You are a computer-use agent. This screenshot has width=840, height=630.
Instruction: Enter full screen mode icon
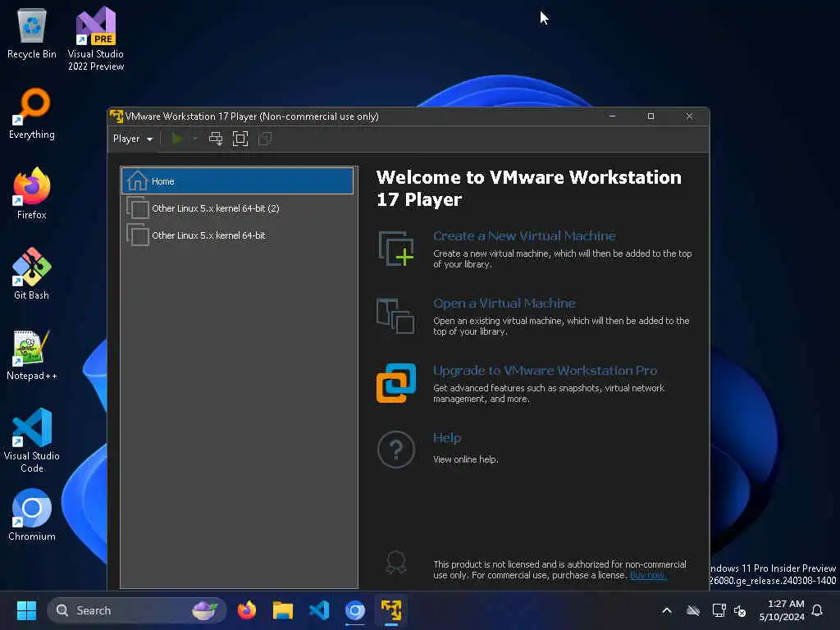click(240, 139)
